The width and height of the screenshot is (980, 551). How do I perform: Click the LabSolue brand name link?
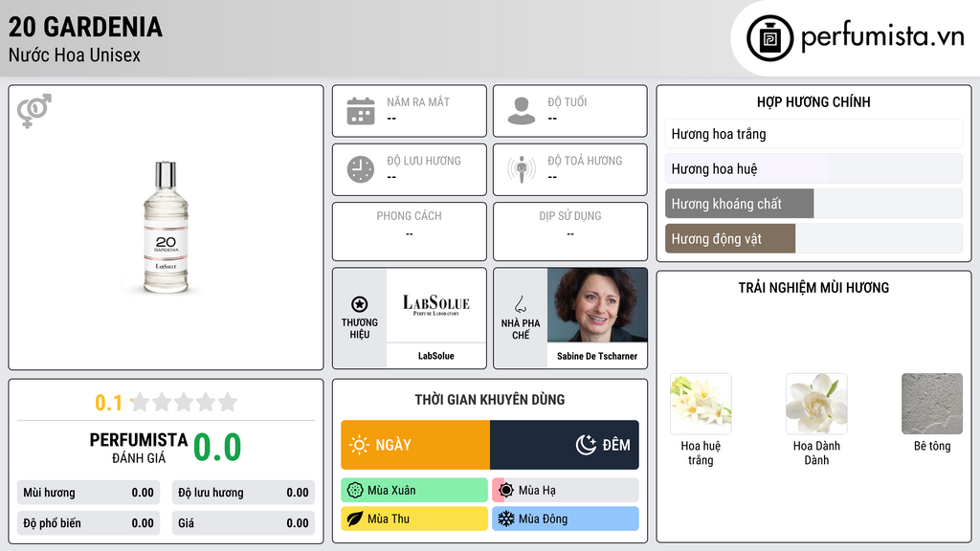coord(436,356)
